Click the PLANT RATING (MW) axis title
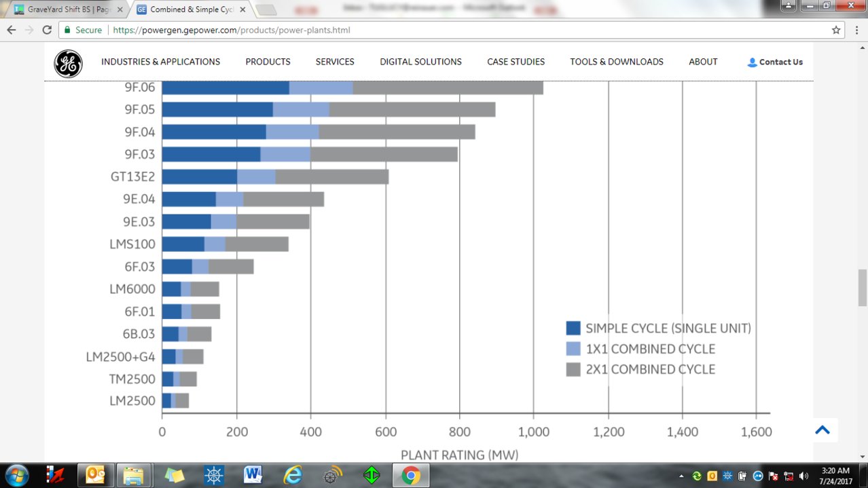The width and height of the screenshot is (868, 488). tap(459, 454)
